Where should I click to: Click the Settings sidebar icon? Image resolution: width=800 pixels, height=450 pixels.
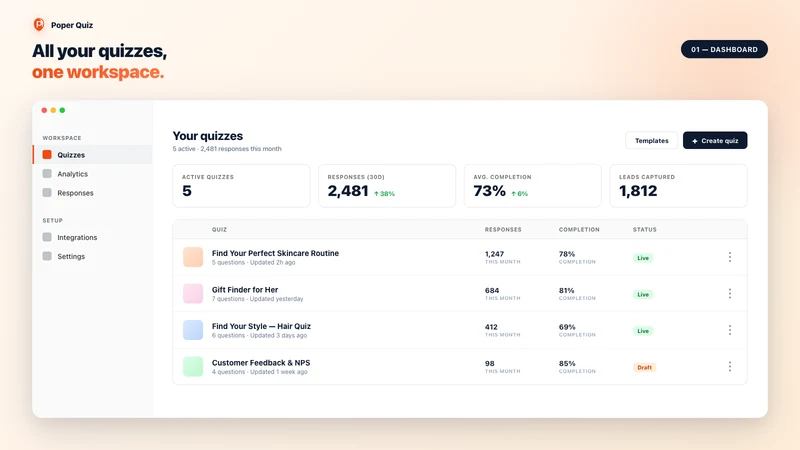47,256
